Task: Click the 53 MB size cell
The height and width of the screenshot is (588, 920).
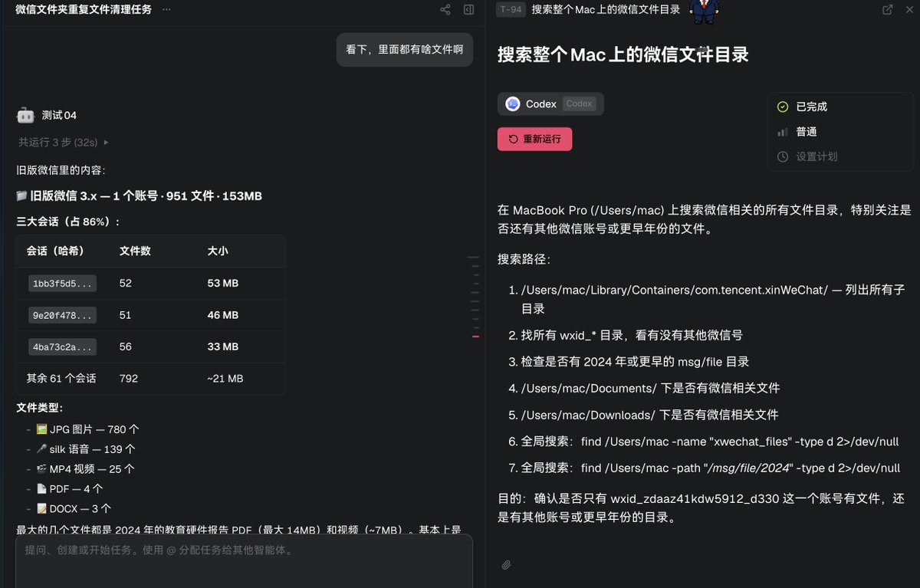Action: pos(223,283)
